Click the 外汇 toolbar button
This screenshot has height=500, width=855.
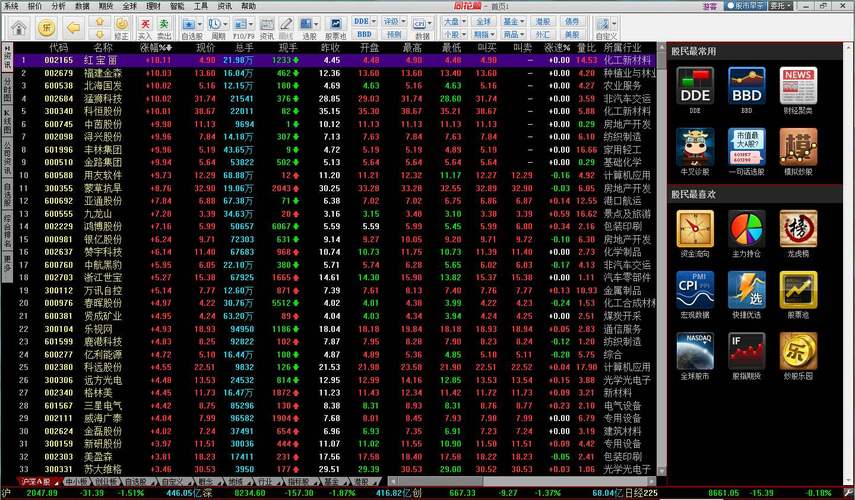click(543, 34)
